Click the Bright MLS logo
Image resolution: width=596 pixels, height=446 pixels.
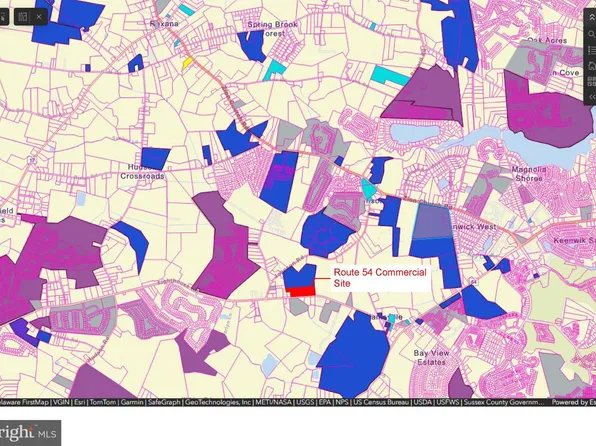click(x=30, y=433)
